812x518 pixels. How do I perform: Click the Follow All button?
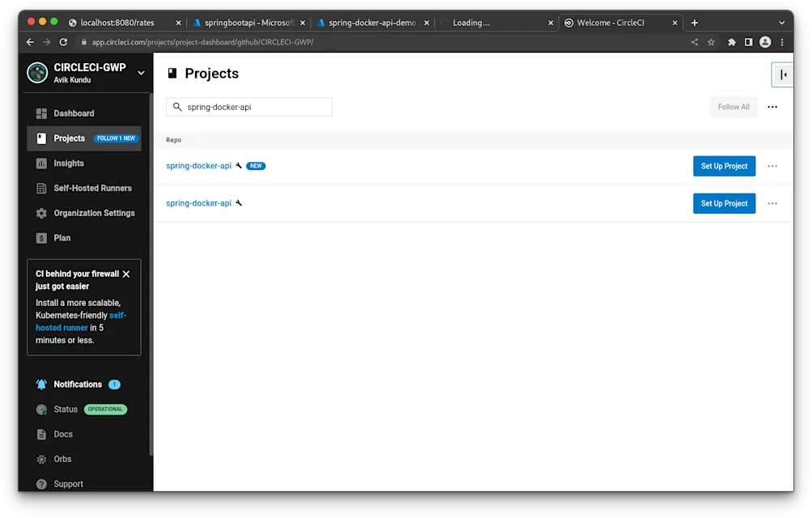pos(733,107)
